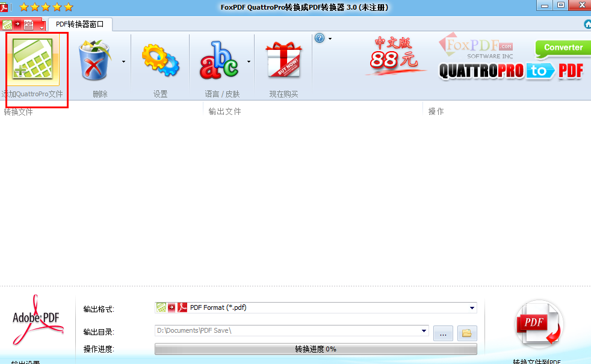Maximize the FoxPDF window
Viewport: 591px width, 364px height.
point(561,5)
